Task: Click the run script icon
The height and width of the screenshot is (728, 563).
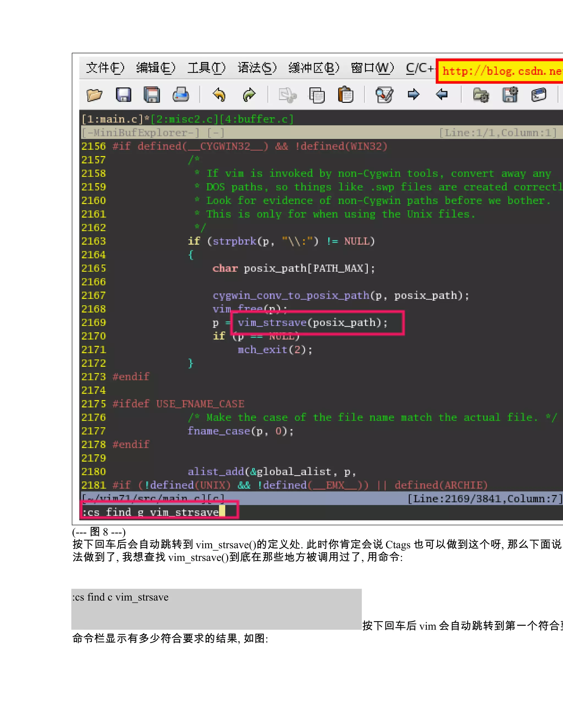Action: click(539, 95)
